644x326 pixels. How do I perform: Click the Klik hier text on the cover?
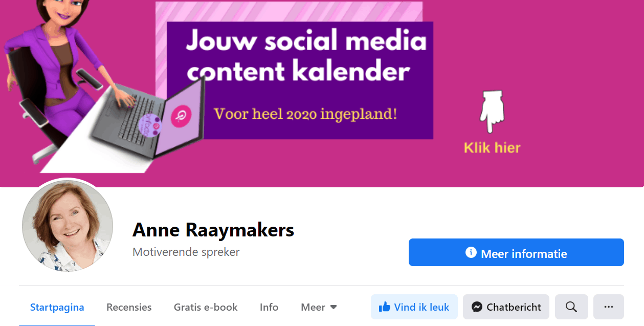click(x=492, y=148)
